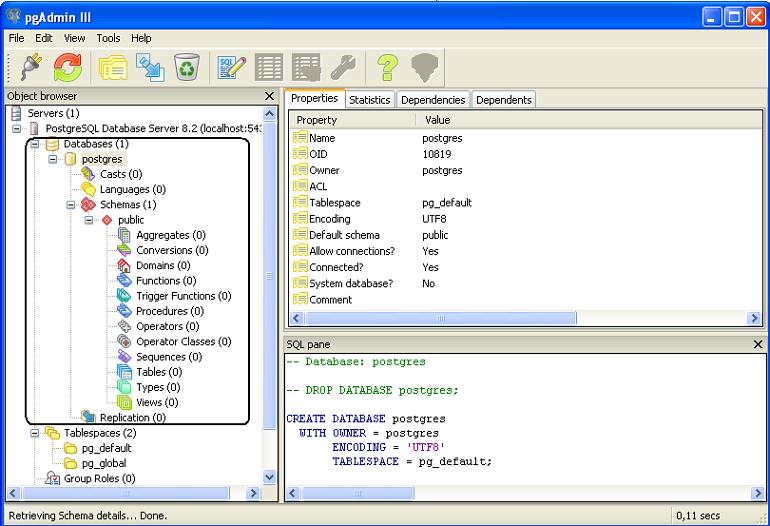This screenshot has width=770, height=526.
Task: Click the Refresh object toolbar icon
Action: [68, 67]
